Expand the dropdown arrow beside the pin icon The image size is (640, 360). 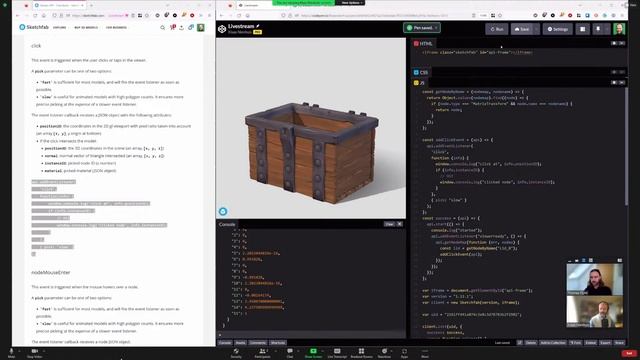coord(607,29)
